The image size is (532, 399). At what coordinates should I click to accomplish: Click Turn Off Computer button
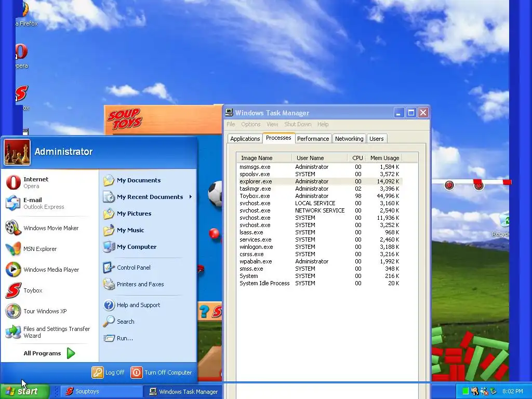[162, 372]
